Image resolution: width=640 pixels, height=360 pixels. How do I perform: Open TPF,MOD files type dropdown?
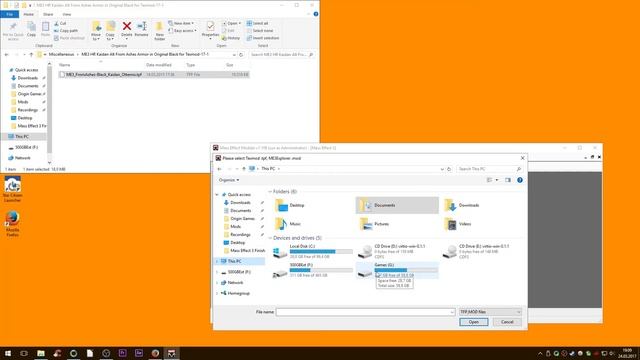[490, 312]
